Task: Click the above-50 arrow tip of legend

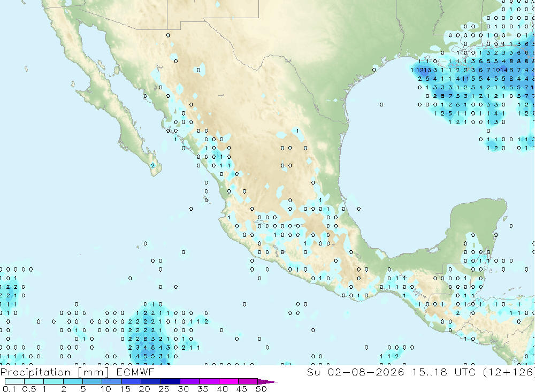Action: [268, 381]
